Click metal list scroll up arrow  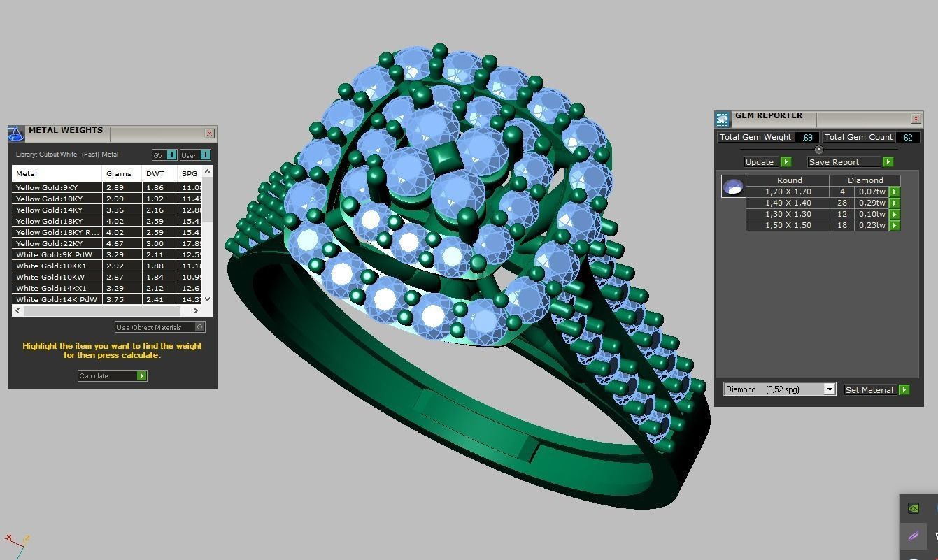click(207, 171)
